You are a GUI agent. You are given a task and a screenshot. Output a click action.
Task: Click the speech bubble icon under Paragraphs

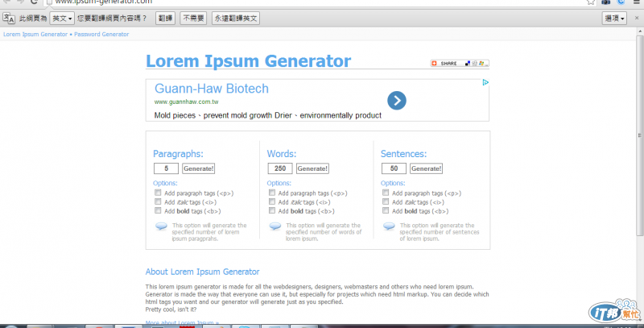(x=162, y=226)
